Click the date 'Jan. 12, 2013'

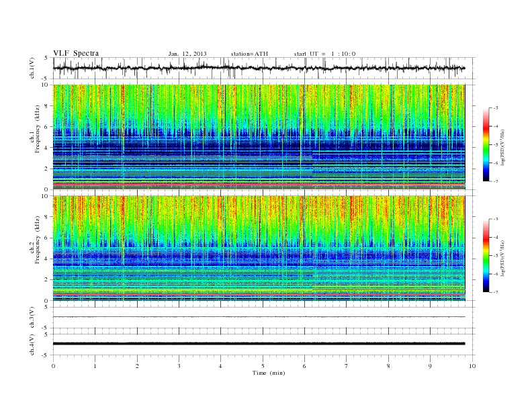(x=187, y=54)
